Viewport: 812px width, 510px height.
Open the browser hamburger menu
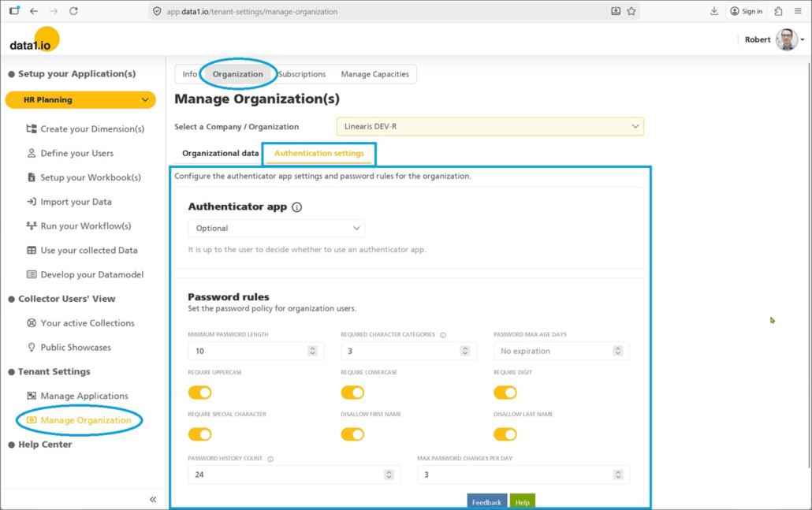coord(799,11)
